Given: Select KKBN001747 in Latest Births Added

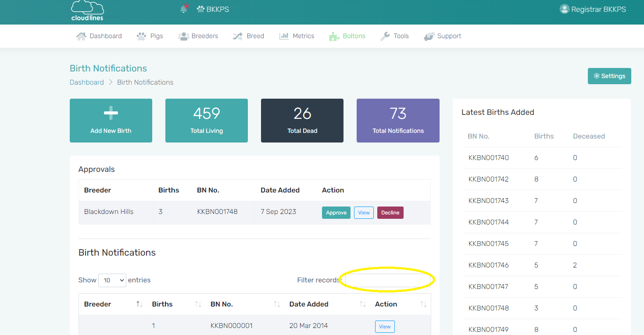Looking at the screenshot, I should pyautogui.click(x=489, y=287).
